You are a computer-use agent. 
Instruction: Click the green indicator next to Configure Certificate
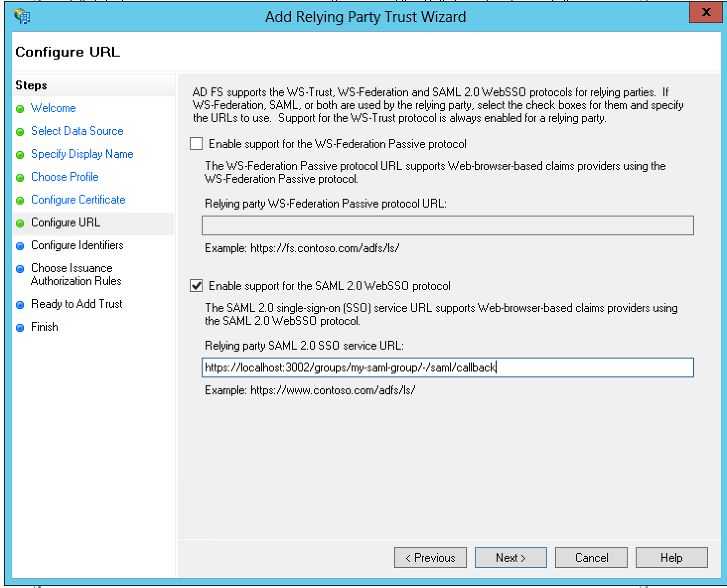20,200
